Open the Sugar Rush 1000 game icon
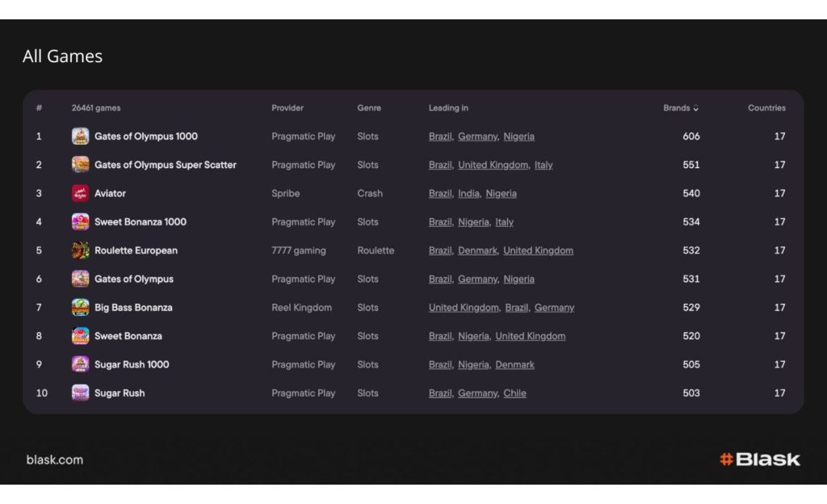827x504 pixels. click(x=80, y=364)
